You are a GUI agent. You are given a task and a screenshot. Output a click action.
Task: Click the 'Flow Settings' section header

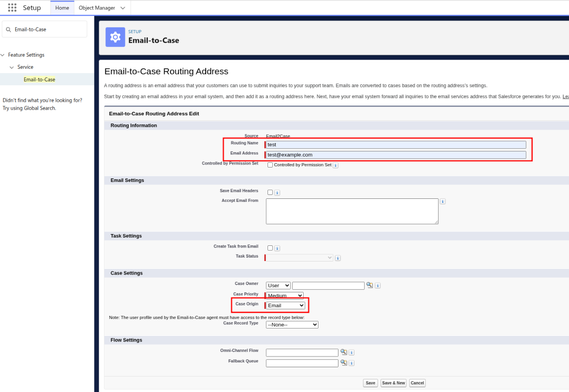pos(126,340)
